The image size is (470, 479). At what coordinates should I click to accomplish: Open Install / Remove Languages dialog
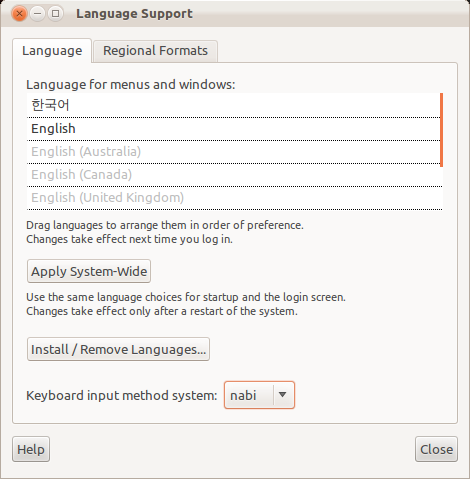118,349
